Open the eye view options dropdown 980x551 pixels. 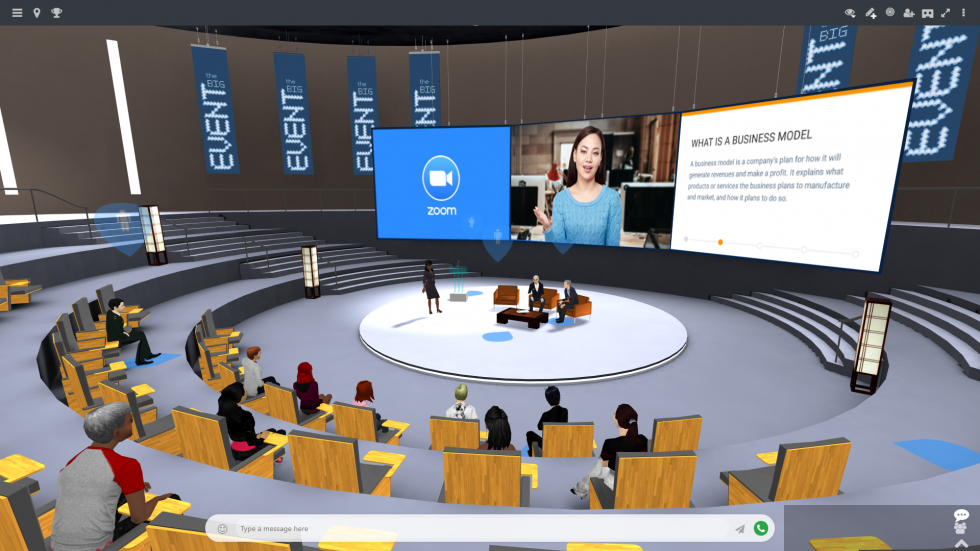[851, 13]
